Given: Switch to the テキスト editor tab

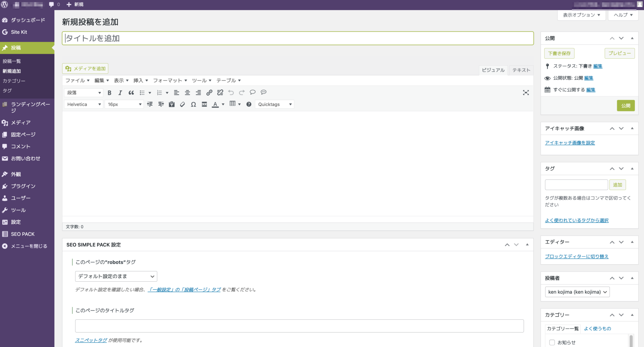Looking at the screenshot, I should pyautogui.click(x=521, y=70).
